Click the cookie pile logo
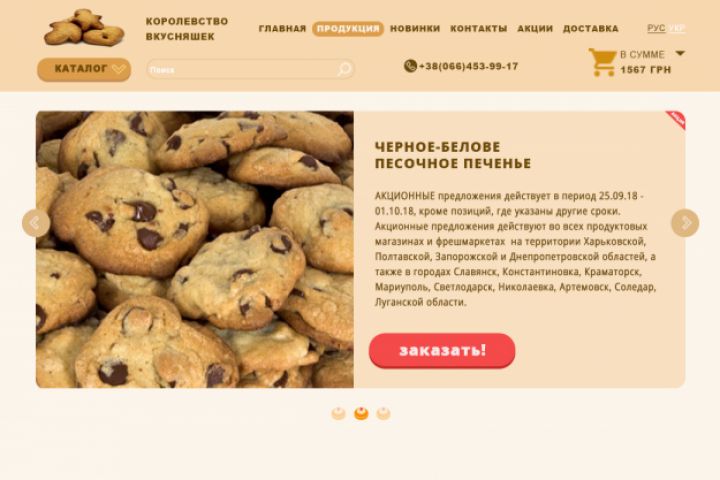This screenshot has width=720, height=480. click(x=84, y=28)
